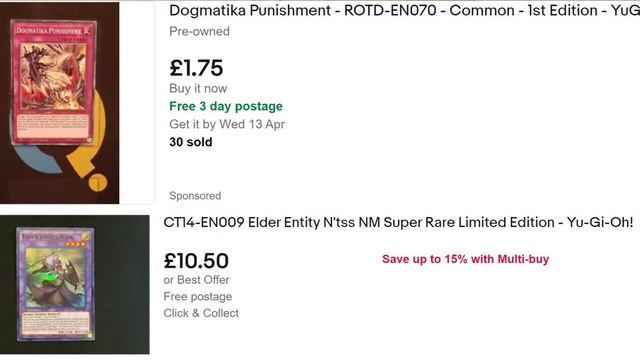
Task: Open the Dogmatika Punishment listing title
Action: tap(404, 11)
